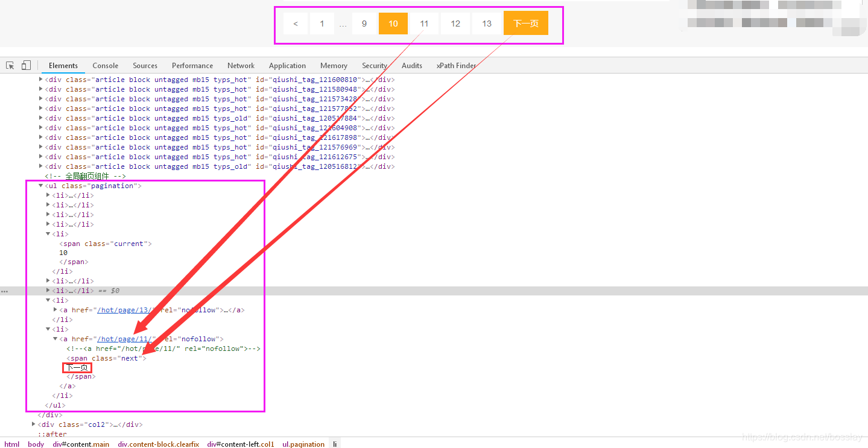Image resolution: width=868 pixels, height=448 pixels.
Task: Select the text node 10 in DOM
Action: (x=63, y=253)
